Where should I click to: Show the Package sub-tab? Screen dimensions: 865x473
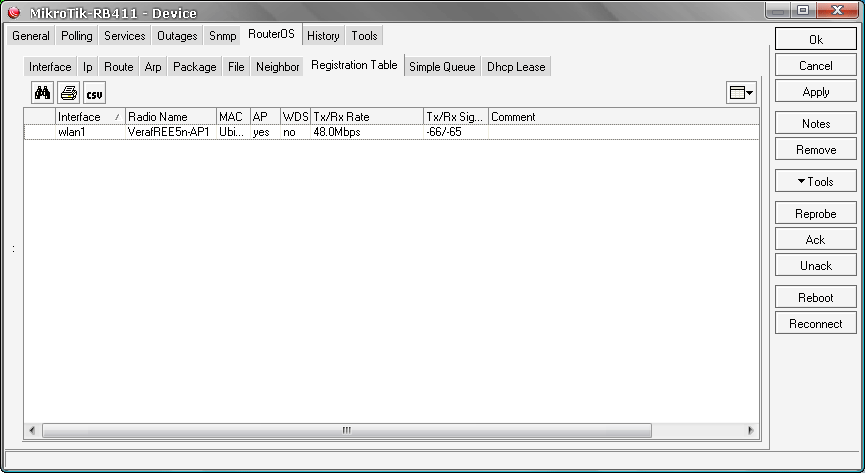click(195, 67)
